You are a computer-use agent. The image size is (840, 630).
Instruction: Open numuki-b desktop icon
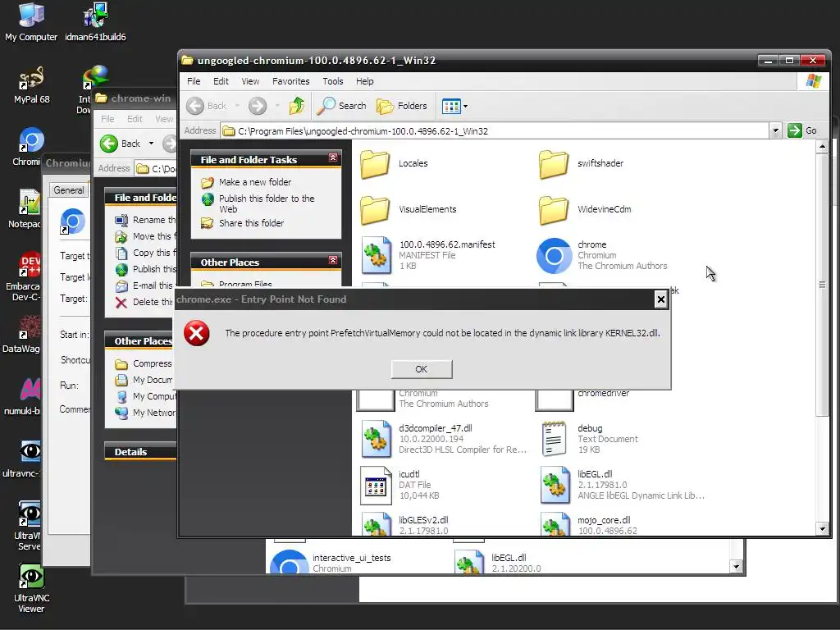pyautogui.click(x=22, y=396)
